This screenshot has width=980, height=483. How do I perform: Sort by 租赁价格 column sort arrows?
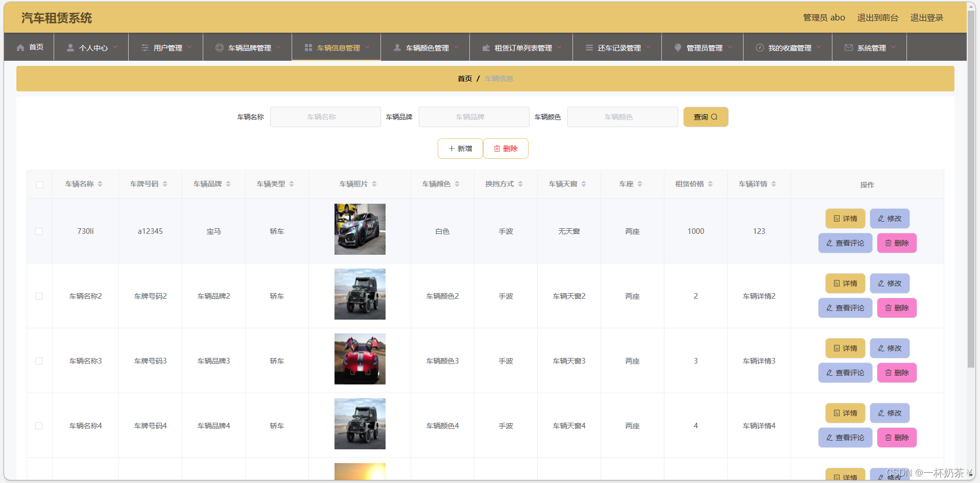point(710,184)
